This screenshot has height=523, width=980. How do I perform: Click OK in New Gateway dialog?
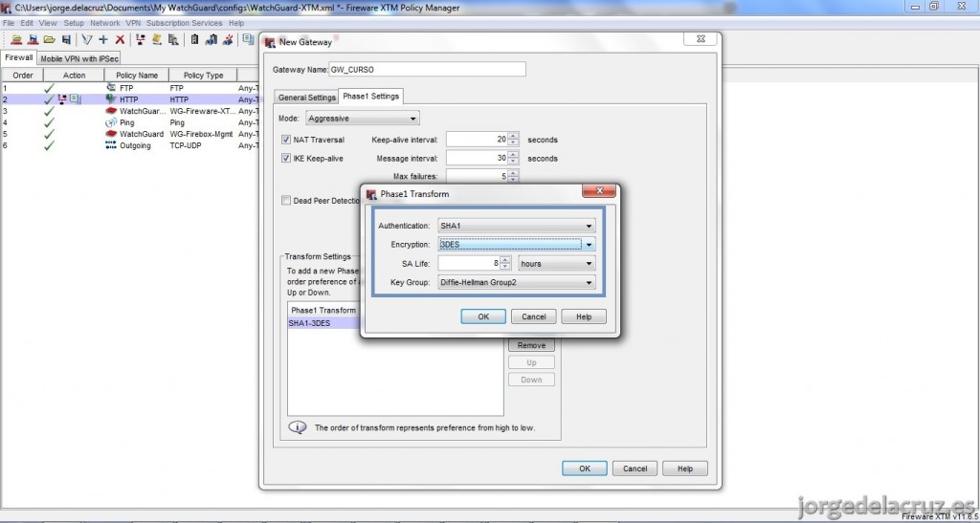[x=585, y=469]
